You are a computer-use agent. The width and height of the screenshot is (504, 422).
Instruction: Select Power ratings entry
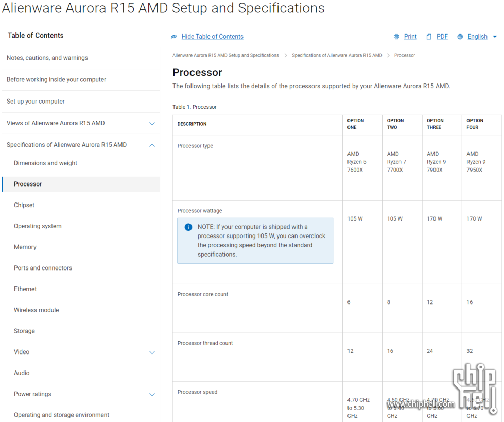click(x=32, y=394)
